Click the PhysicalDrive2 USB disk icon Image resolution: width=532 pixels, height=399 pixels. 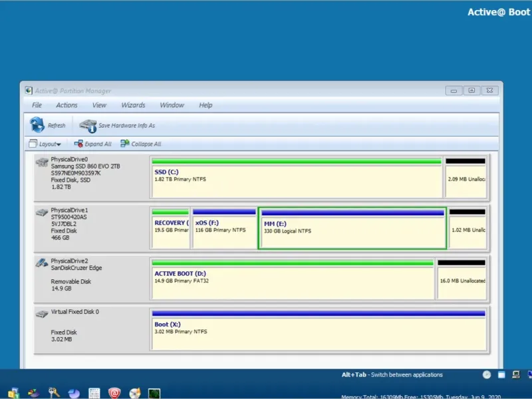tap(42, 263)
